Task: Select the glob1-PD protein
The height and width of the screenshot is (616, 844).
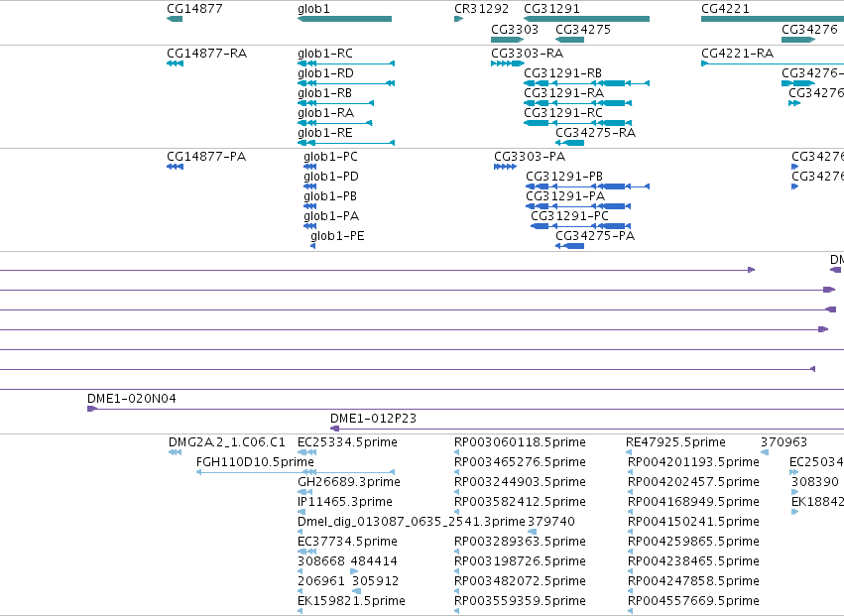Action: click(x=309, y=186)
